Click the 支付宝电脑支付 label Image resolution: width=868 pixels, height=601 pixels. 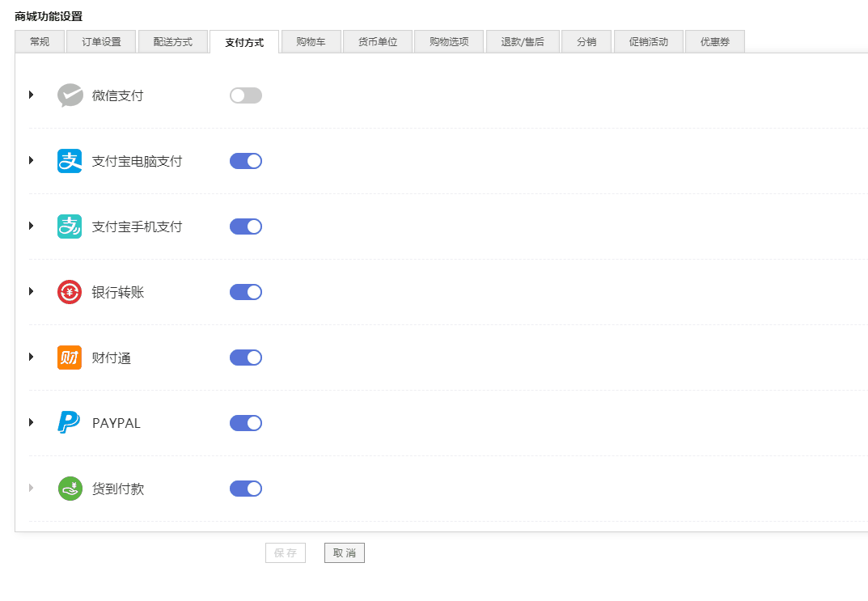137,161
